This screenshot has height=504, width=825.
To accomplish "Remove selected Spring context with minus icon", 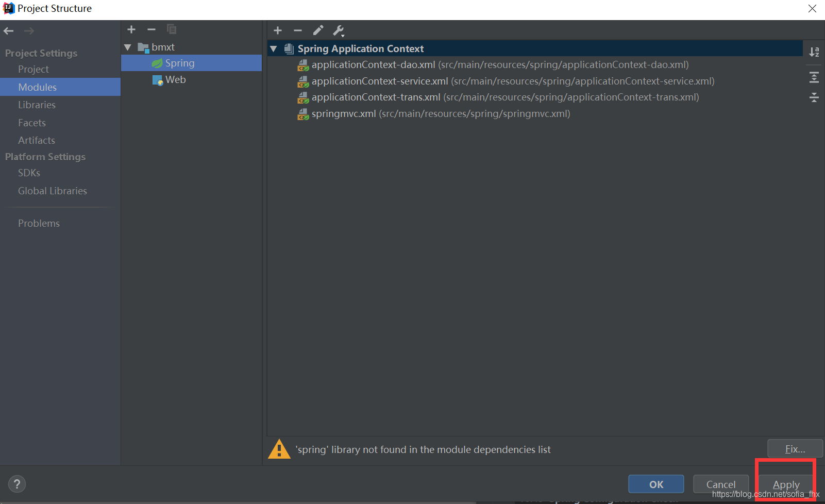I will [298, 30].
